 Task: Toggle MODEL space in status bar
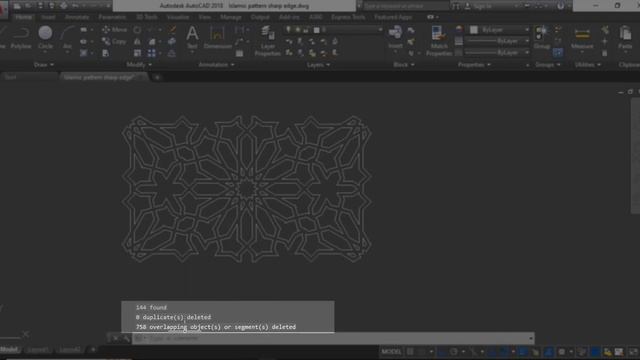391,351
